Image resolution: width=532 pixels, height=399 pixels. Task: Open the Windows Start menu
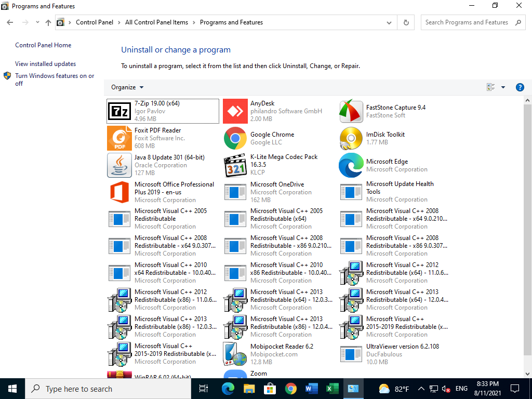(x=12, y=389)
